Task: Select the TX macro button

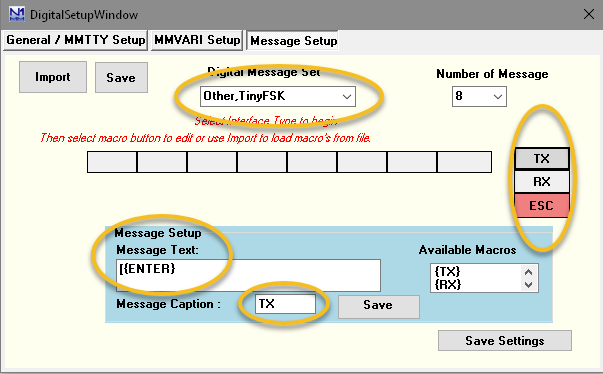Action: coord(541,158)
